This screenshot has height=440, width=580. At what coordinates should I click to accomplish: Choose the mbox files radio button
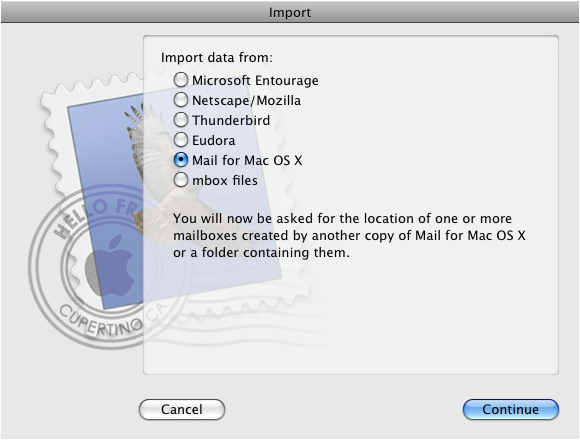click(181, 180)
